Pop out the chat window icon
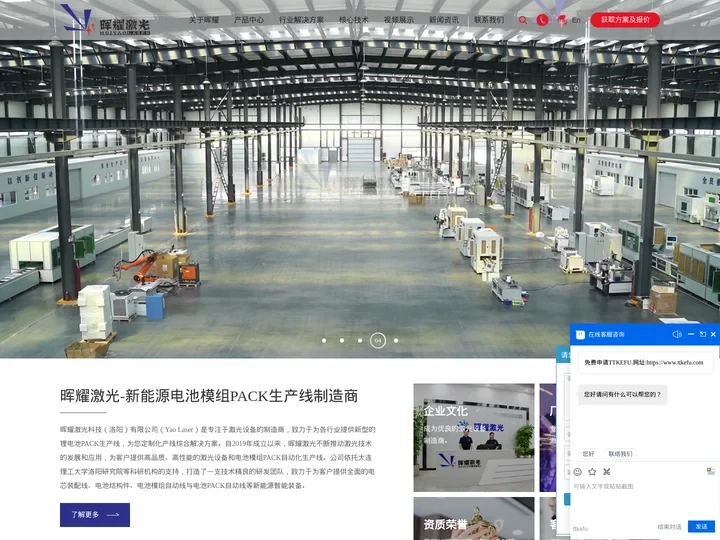Image resolution: width=720 pixels, height=540 pixels. click(x=703, y=334)
